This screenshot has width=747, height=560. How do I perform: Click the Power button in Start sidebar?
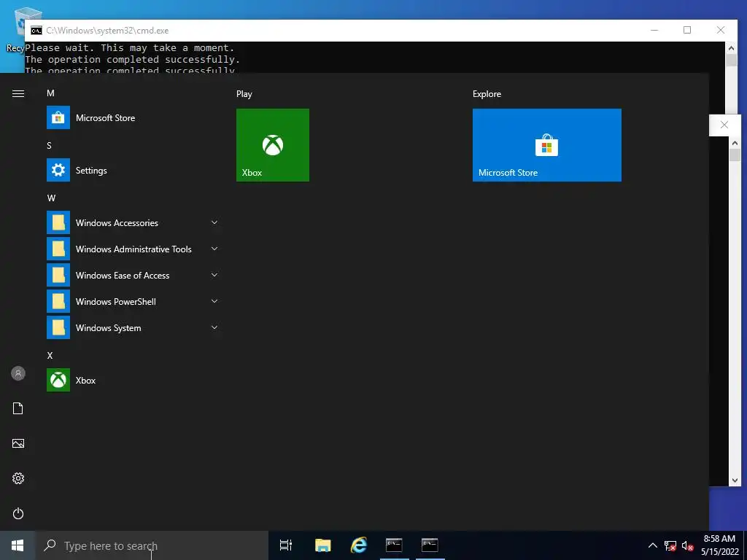coord(18,514)
